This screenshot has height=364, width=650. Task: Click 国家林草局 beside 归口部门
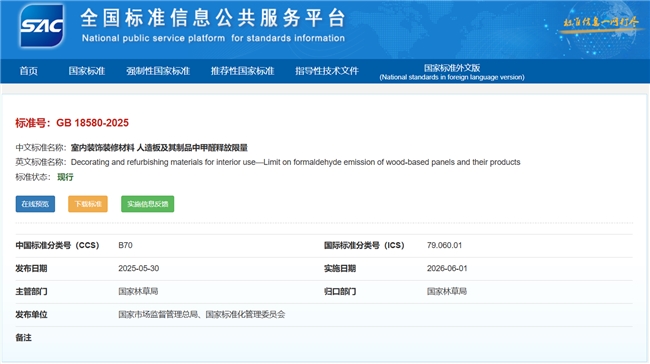coord(447,291)
